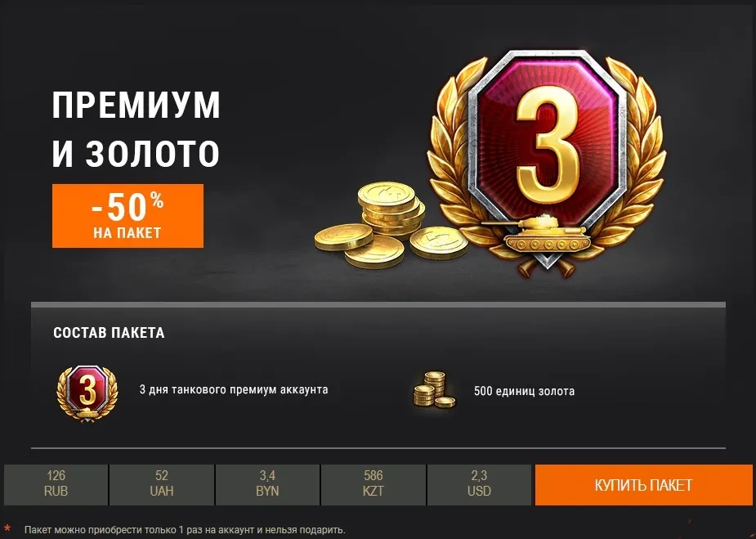Viewport: 756px width, 539px height.
Task: Click the ПРЕМИУМ И ЗОЛОТО headline
Action: point(136,129)
